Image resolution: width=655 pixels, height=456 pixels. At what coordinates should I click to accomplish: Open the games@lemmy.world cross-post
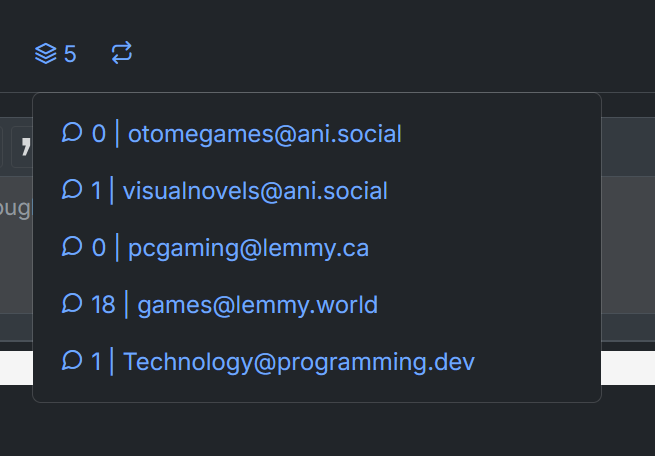point(258,305)
